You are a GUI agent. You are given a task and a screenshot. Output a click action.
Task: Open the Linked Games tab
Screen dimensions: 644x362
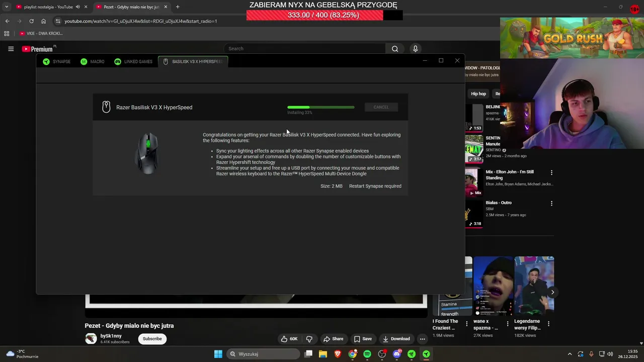pyautogui.click(x=133, y=61)
